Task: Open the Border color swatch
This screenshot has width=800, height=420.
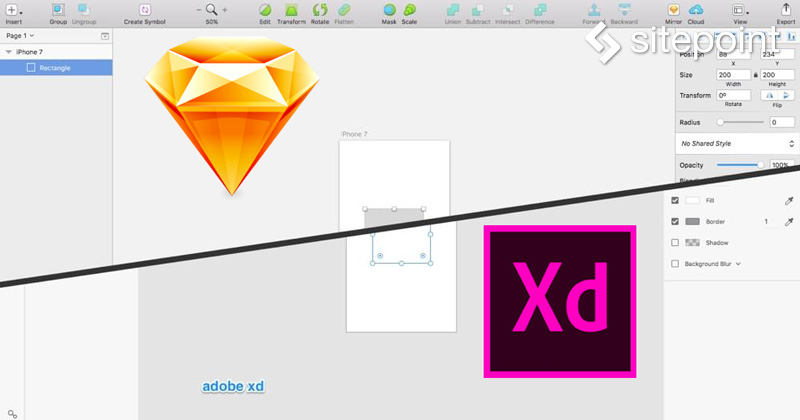Action: tap(692, 221)
